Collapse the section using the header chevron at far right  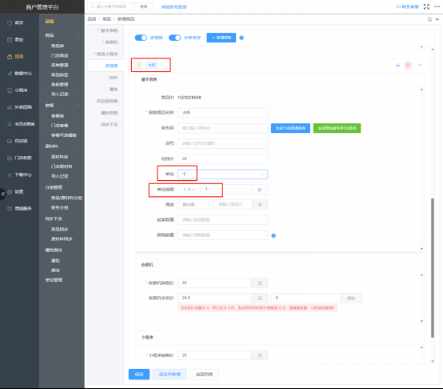[x=420, y=65]
